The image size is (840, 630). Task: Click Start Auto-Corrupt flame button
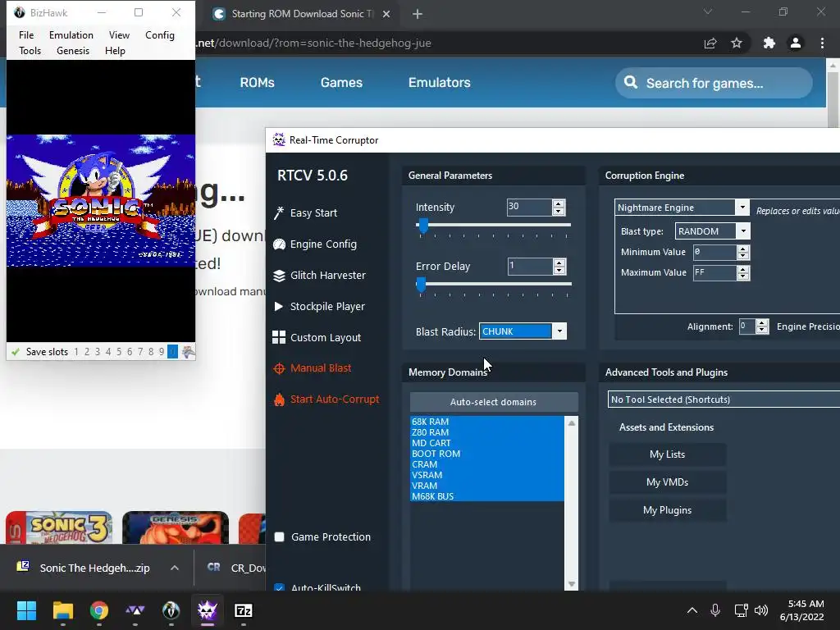(326, 399)
